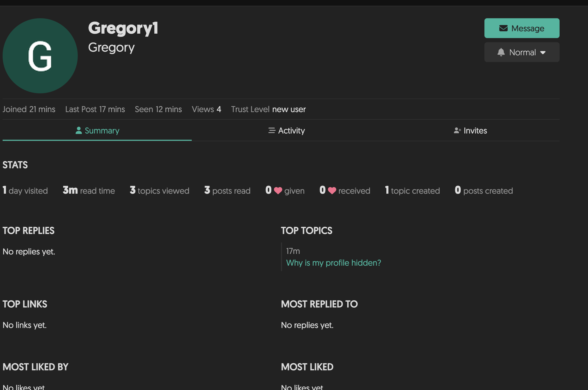Select the Summary tab
This screenshot has height=390, width=588.
[102, 130]
